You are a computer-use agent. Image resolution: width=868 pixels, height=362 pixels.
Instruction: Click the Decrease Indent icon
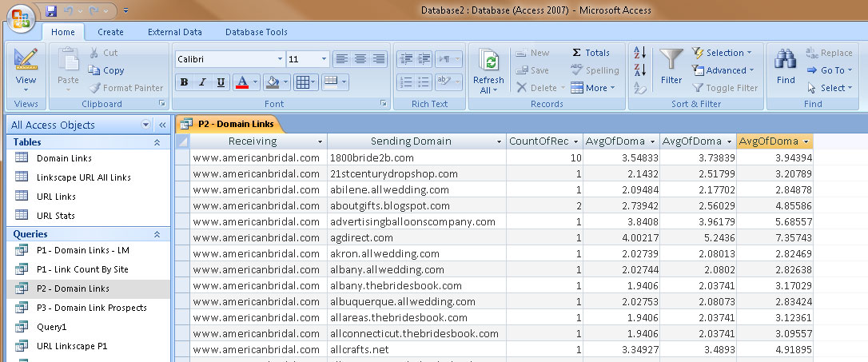pos(406,58)
